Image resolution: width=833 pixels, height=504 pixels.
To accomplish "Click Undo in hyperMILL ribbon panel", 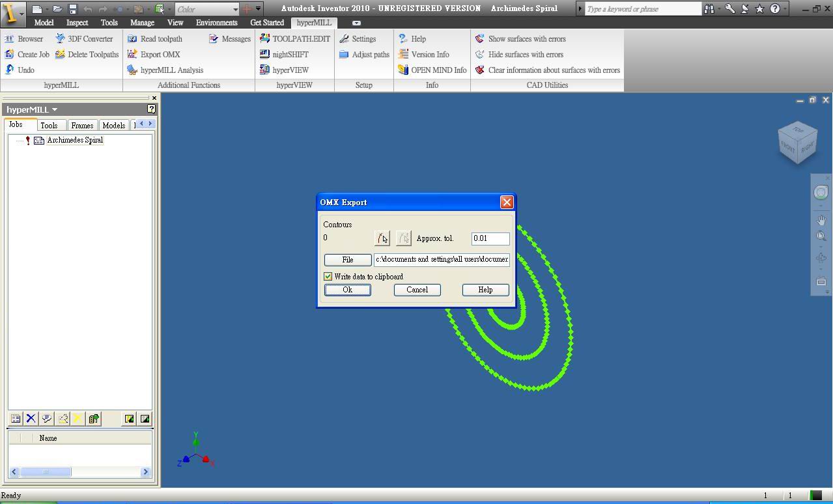I will coord(20,70).
